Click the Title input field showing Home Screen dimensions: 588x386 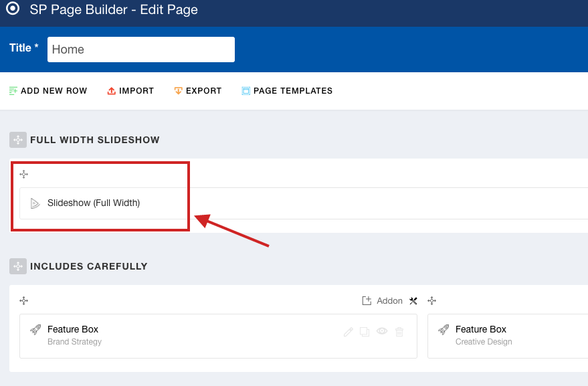pyautogui.click(x=141, y=49)
